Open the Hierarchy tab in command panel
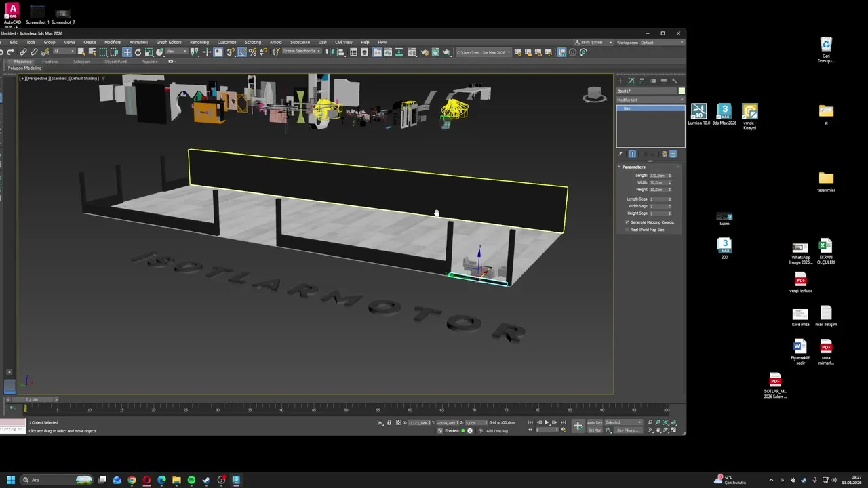Viewport: 868px width, 488px height. pos(642,81)
